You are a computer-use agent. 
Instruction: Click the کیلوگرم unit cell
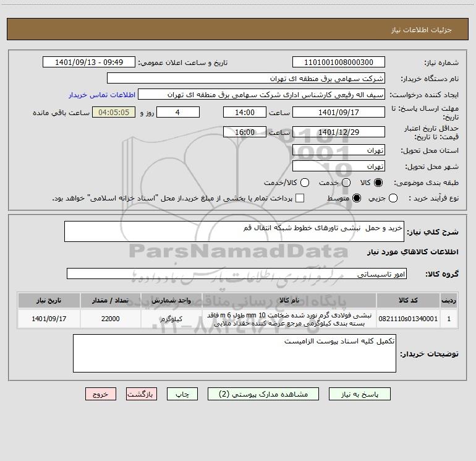[x=171, y=319]
